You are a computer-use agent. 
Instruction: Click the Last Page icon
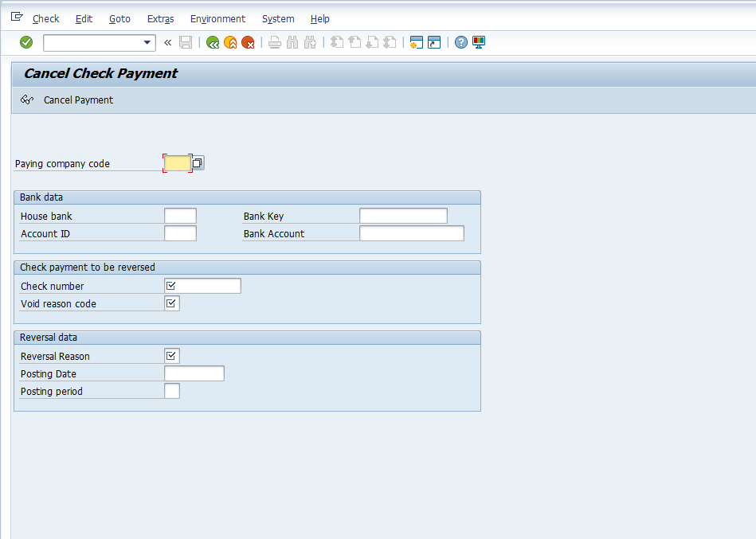[390, 42]
